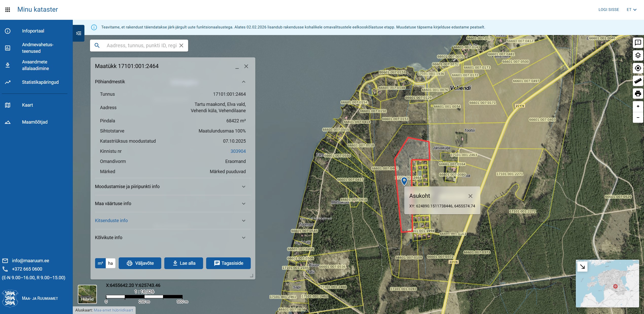Click the address search input field
The width and height of the screenshot is (644, 314).
coord(141,45)
